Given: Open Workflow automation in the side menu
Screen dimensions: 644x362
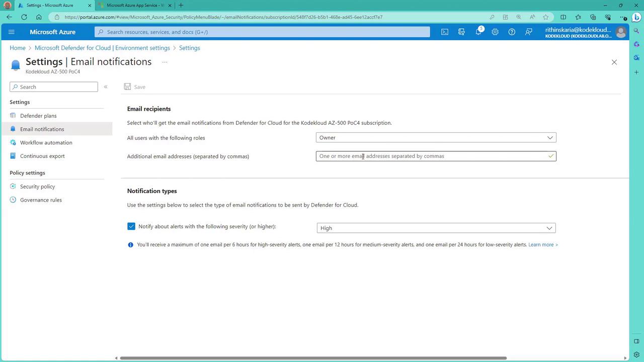Looking at the screenshot, I should [46, 143].
